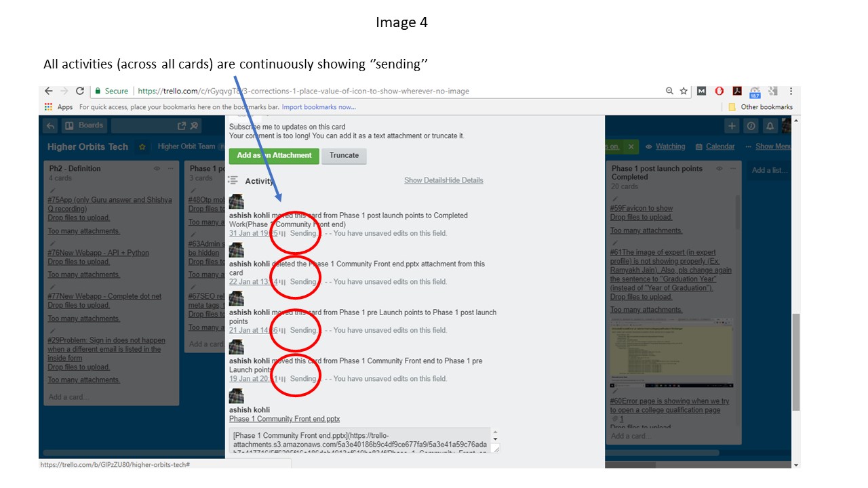
Task: Click the Higher Orbits Tech board title
Action: click(87, 146)
